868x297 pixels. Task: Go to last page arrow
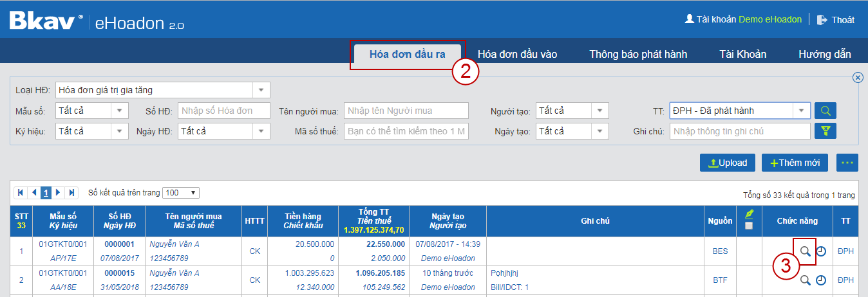tap(71, 192)
